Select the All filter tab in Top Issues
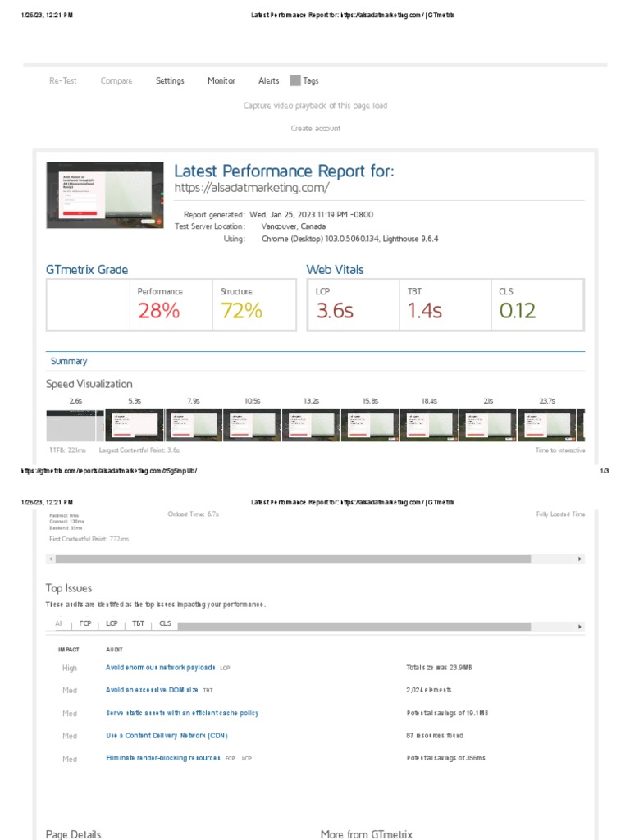The width and height of the screenshot is (630, 840). pos(59,623)
